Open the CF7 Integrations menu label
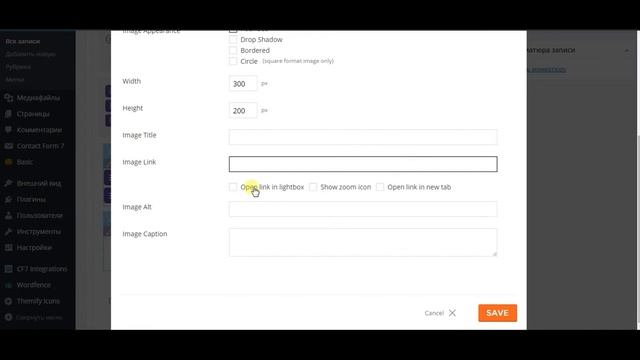Image resolution: width=640 pixels, height=360 pixels. pos(42,269)
